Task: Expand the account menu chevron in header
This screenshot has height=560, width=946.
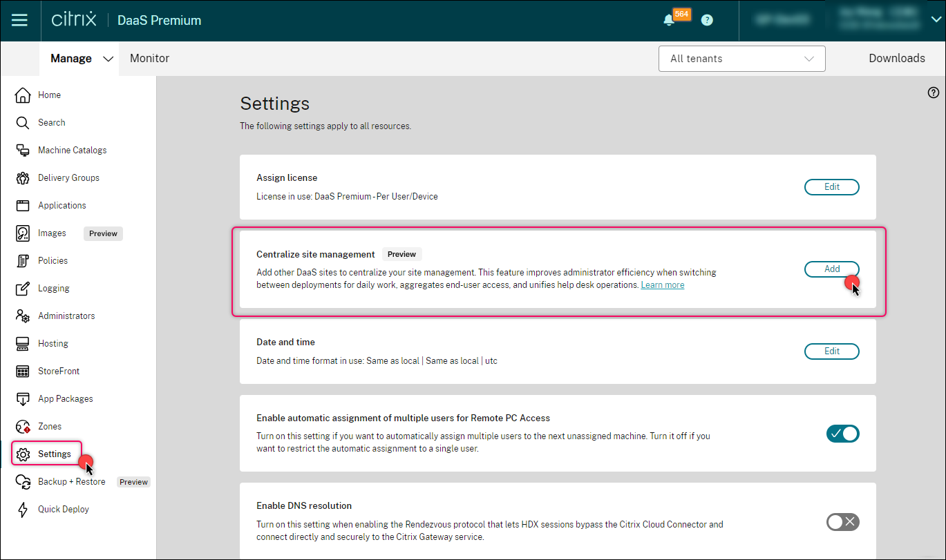Action: pos(936,20)
